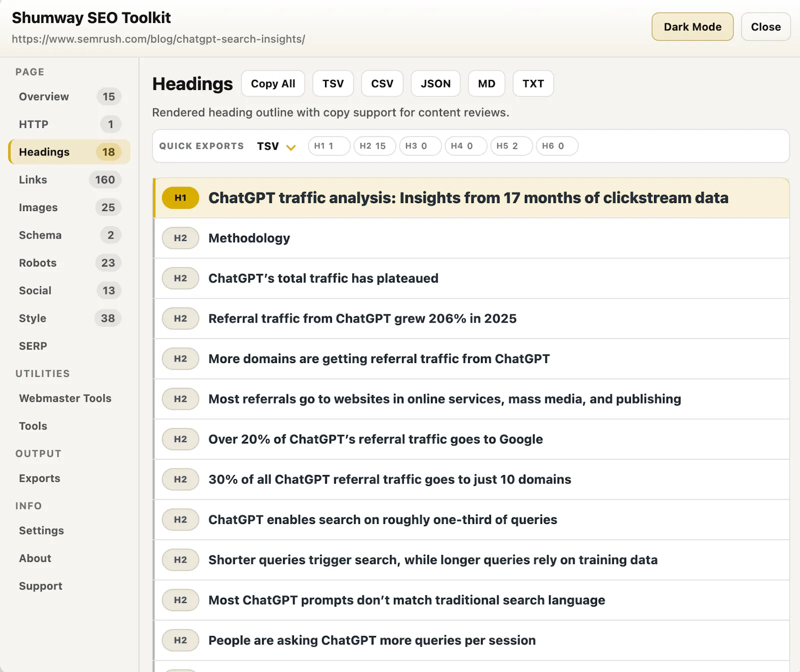The image size is (800, 672).
Task: Select 'Shorter queries trigger search' heading
Action: point(433,560)
